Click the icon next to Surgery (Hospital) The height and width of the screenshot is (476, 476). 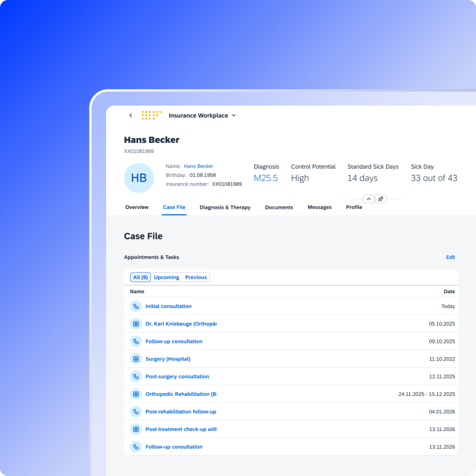coord(136,359)
